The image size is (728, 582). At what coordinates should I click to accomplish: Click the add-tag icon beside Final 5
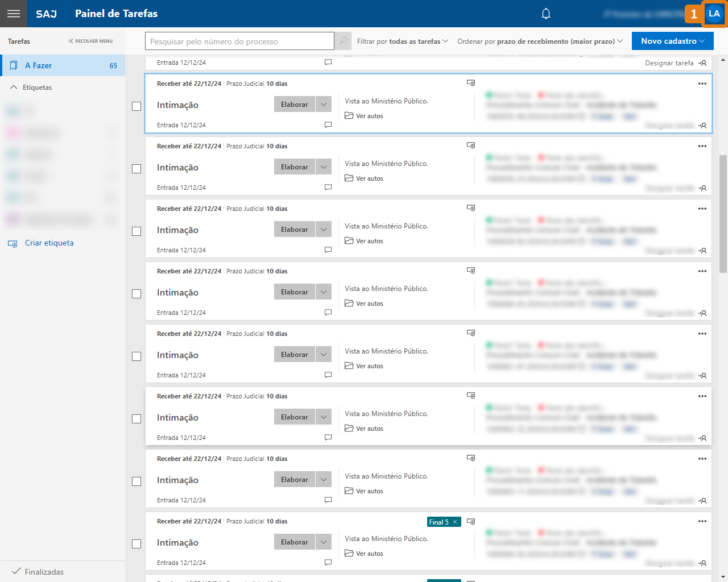click(x=471, y=522)
